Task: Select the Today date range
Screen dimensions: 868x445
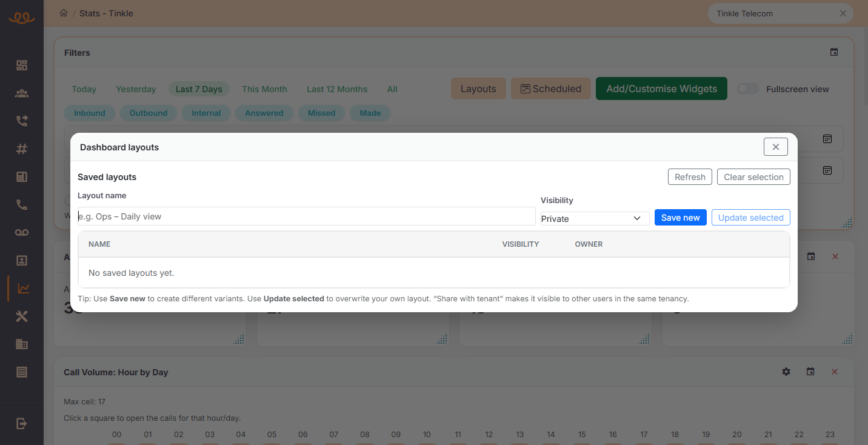Action: (84, 89)
